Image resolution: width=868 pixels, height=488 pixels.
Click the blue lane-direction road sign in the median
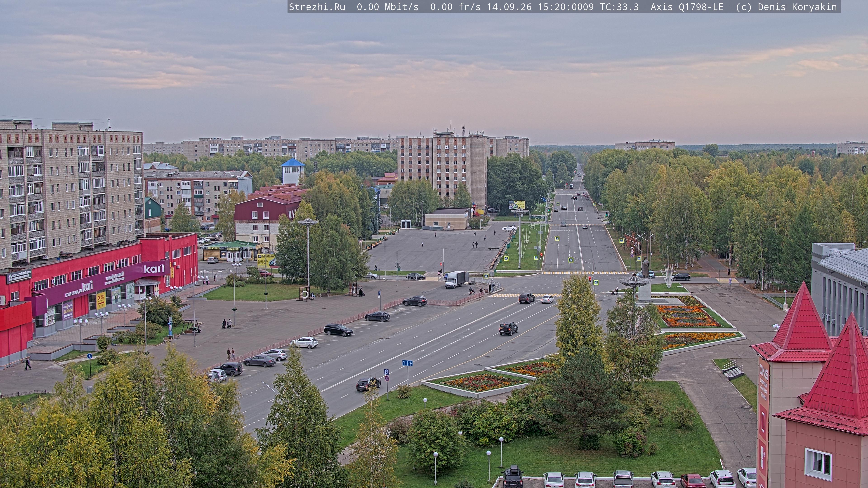(x=407, y=363)
